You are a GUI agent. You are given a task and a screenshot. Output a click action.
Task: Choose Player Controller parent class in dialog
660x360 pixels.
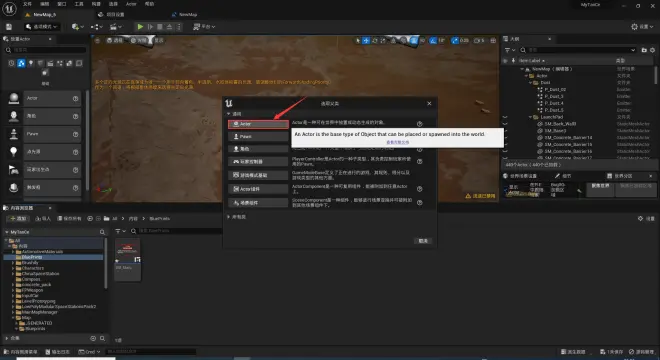click(258, 162)
